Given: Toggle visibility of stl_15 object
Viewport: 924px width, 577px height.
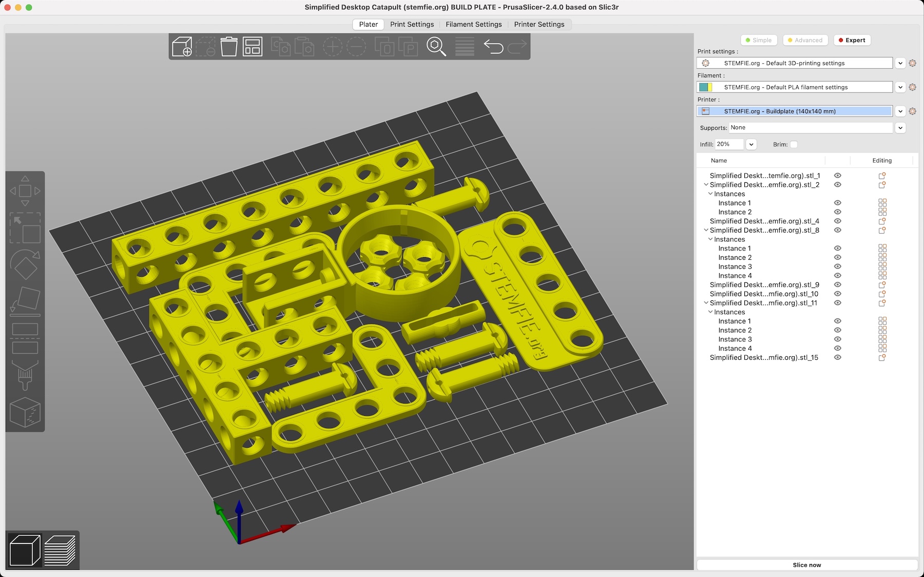Looking at the screenshot, I should [838, 358].
